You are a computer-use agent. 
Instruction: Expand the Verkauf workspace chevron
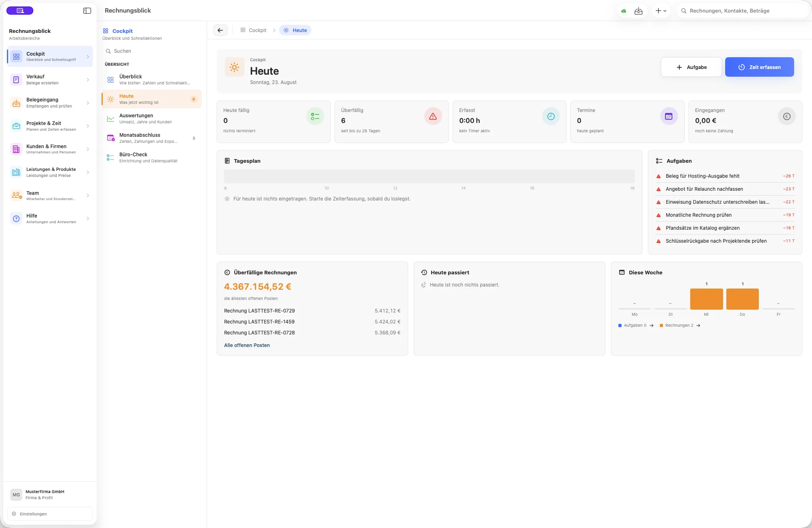(88, 80)
